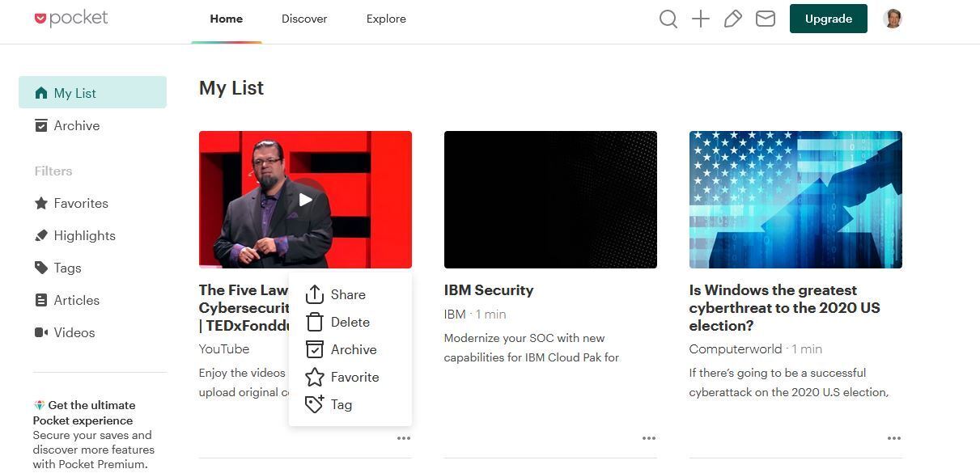Click the star icon beside Favorites

(41, 203)
